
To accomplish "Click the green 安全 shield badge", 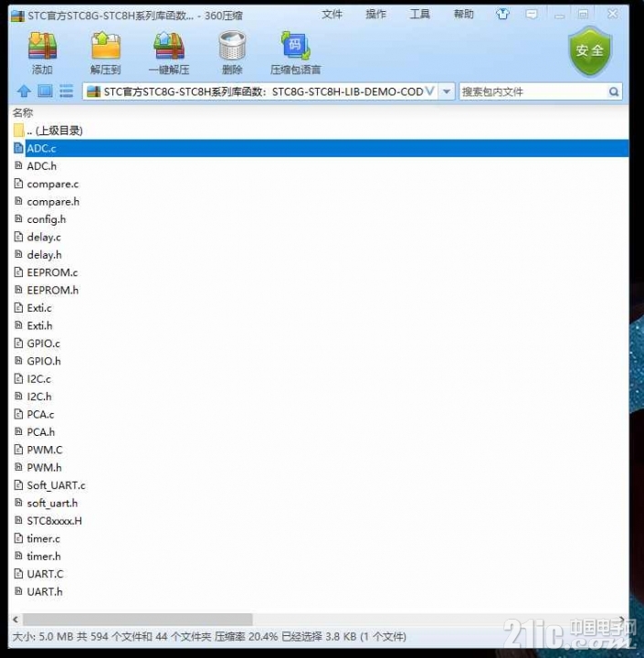I will (x=590, y=51).
